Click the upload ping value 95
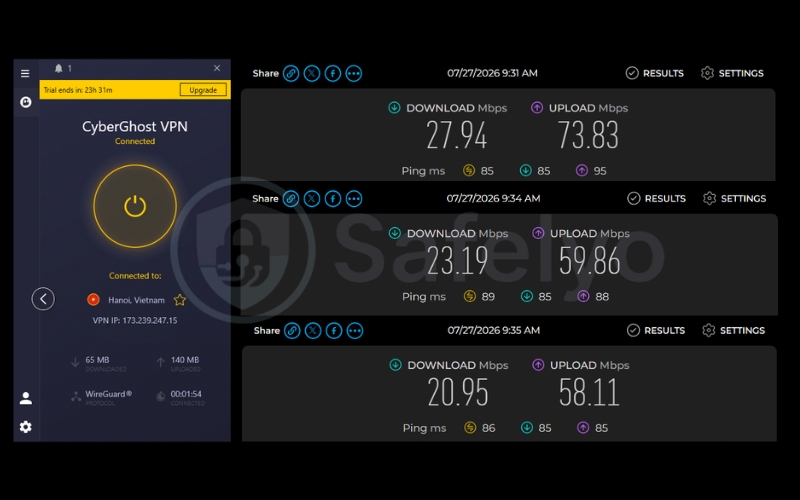 click(600, 171)
